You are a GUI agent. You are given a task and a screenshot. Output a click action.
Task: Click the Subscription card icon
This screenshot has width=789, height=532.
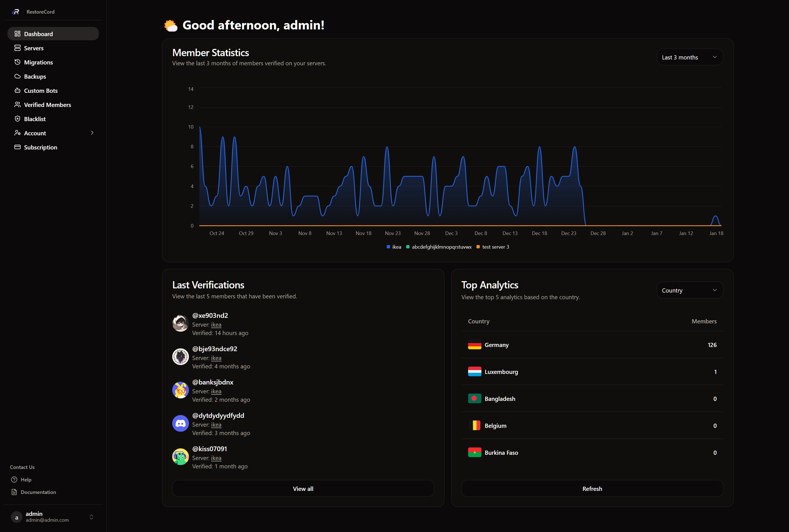17,147
